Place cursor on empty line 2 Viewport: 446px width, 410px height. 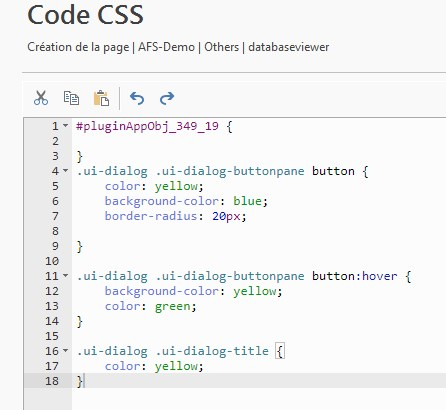point(259,141)
